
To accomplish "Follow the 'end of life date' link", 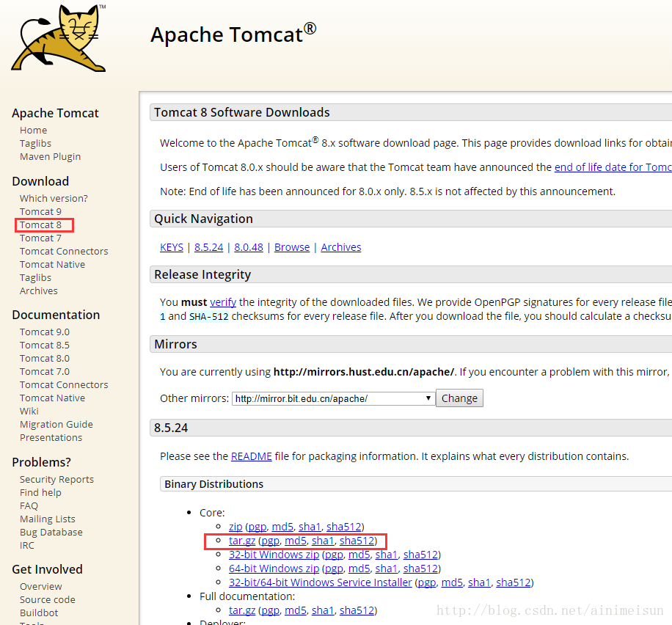I will 613,167.
